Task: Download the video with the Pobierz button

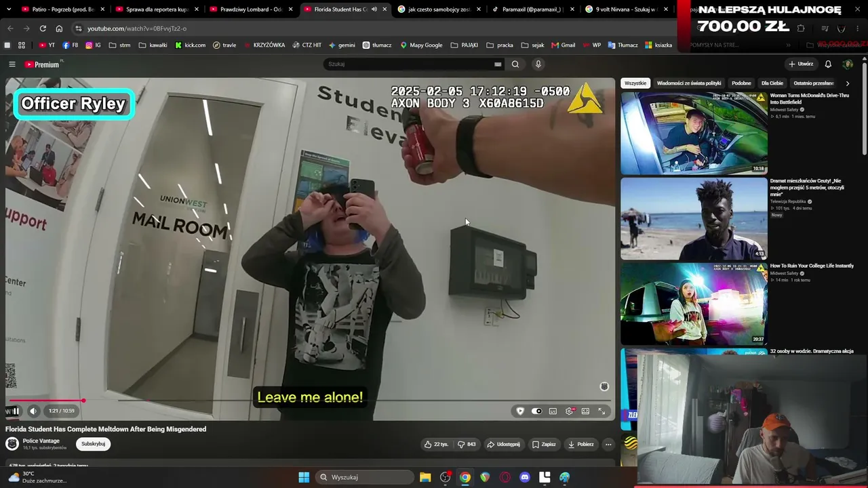Action: pyautogui.click(x=581, y=445)
